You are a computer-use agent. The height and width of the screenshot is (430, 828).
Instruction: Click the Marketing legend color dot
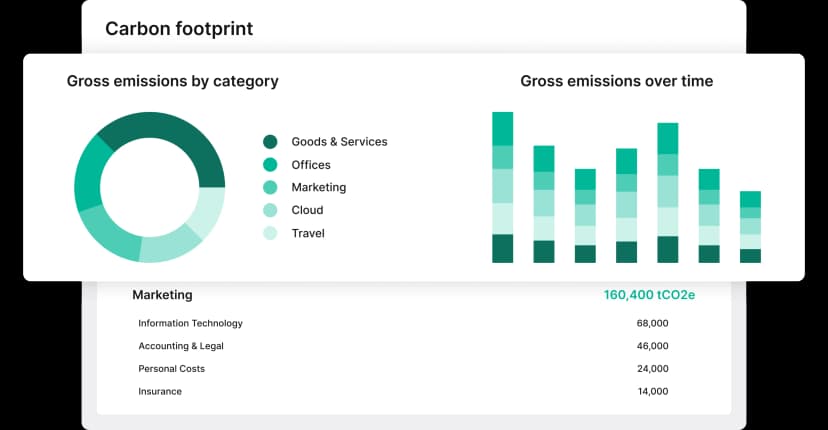pyautogui.click(x=270, y=188)
